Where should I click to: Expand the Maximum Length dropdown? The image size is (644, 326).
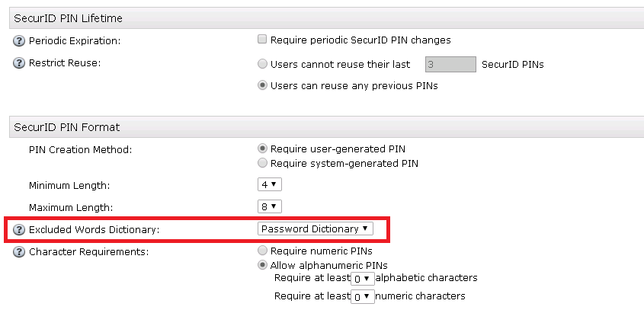tap(271, 206)
